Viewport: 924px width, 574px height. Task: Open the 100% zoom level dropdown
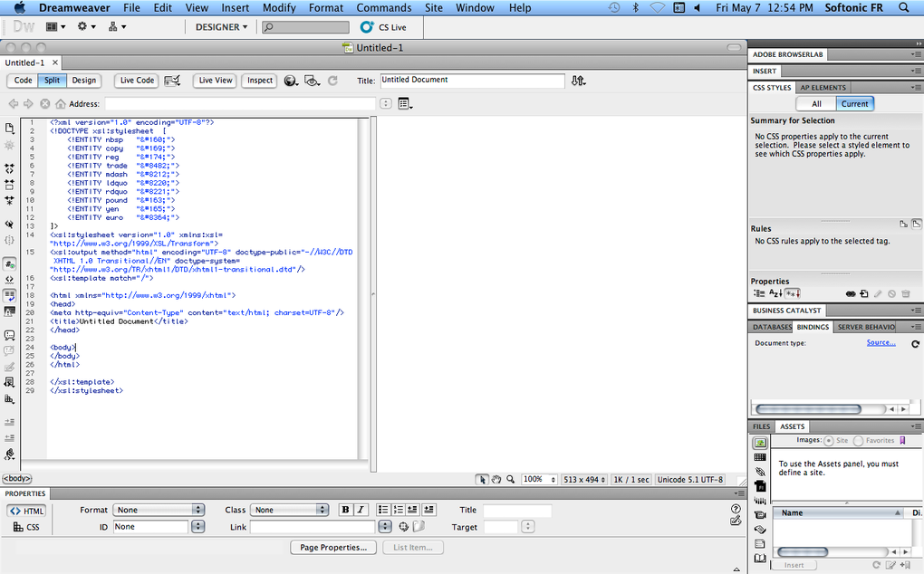point(539,479)
